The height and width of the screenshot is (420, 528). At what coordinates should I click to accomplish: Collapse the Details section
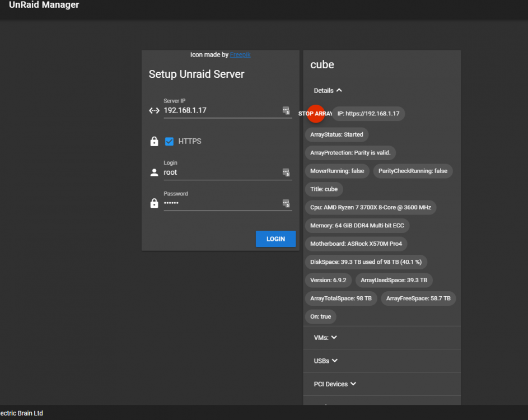(328, 91)
